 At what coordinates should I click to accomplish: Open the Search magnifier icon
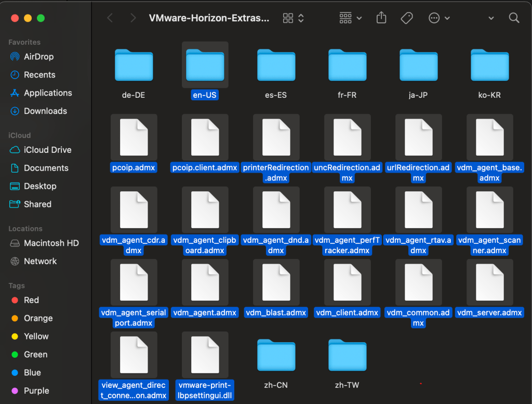pos(514,18)
